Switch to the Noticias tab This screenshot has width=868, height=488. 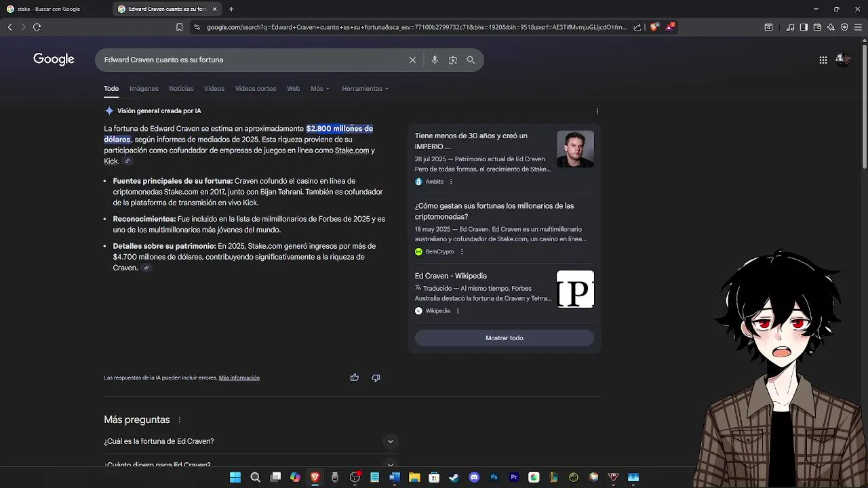[x=181, y=89]
